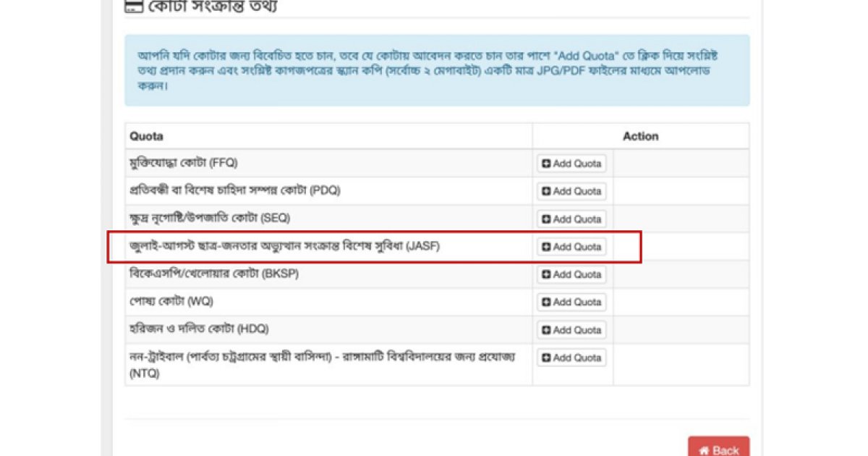Screen dimensions: 868x456
Task: Click the পোষ্য কোটা (WQ) label
Action: pos(171,302)
